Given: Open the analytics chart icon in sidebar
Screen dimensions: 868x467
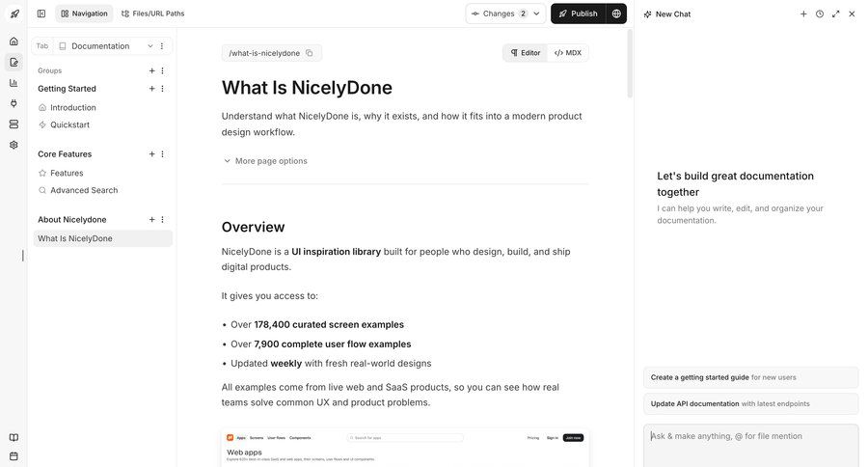Looking at the screenshot, I should click(x=14, y=83).
